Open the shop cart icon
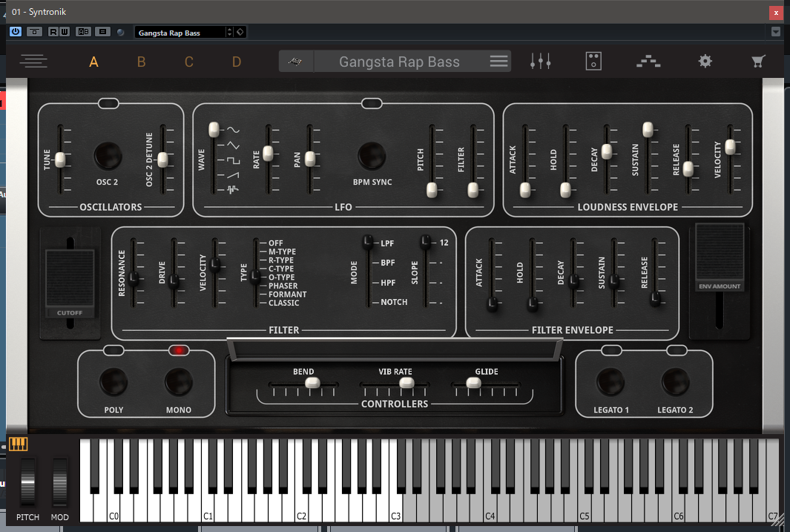The image size is (790, 532). pyautogui.click(x=758, y=62)
